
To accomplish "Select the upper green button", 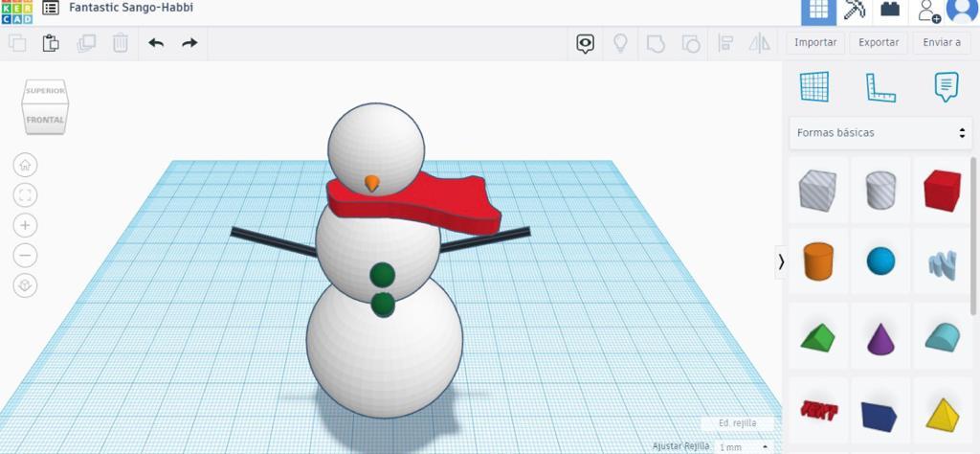I will pos(383,275).
